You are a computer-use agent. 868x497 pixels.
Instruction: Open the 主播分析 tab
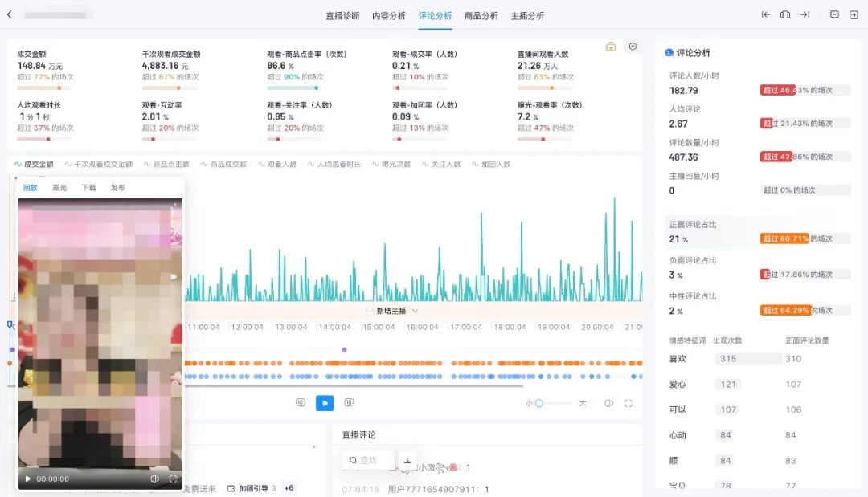[527, 16]
